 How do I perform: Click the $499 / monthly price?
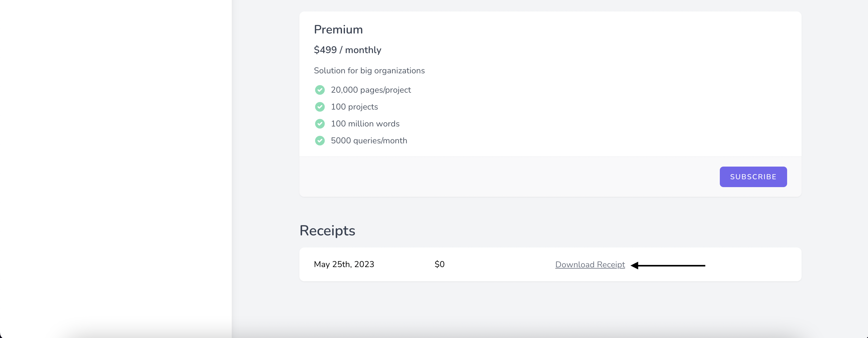click(347, 50)
